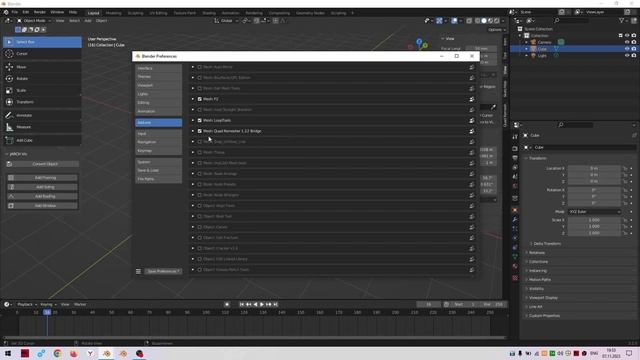Open the Global transform orientation dropdown
Screen dimensions: 640x360
point(226,21)
